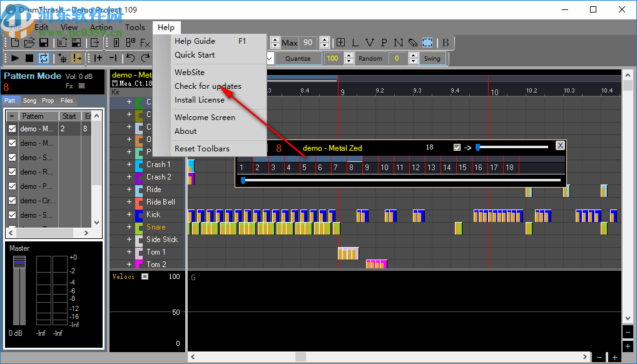Toggle checkbox for first demo pattern row
Viewport: 637px width, 364px height.
coord(12,129)
